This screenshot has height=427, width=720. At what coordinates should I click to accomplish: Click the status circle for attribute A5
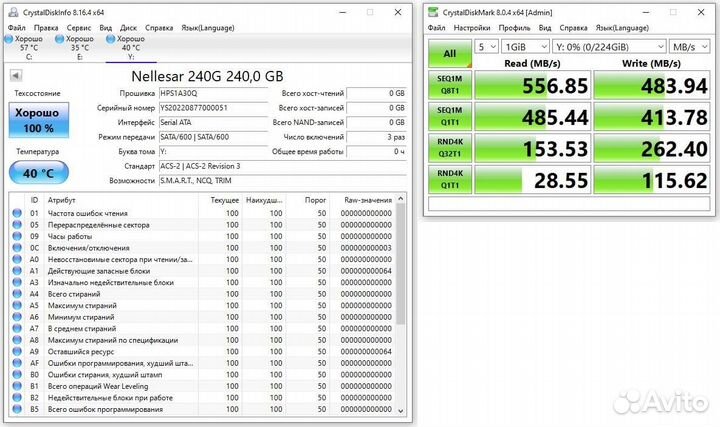[x=17, y=305]
